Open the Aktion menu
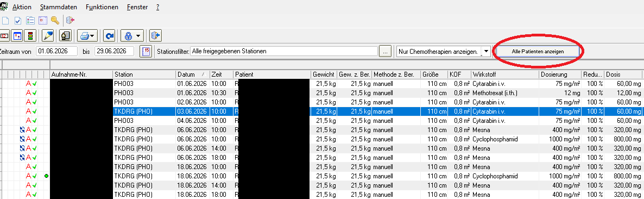The height and width of the screenshot is (199, 644). pyautogui.click(x=22, y=8)
